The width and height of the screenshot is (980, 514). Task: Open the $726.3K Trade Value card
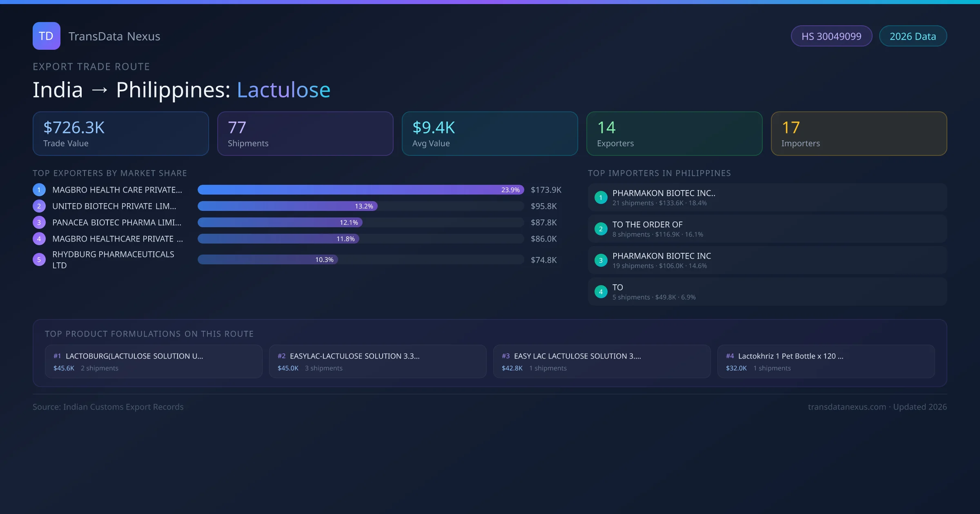120,134
